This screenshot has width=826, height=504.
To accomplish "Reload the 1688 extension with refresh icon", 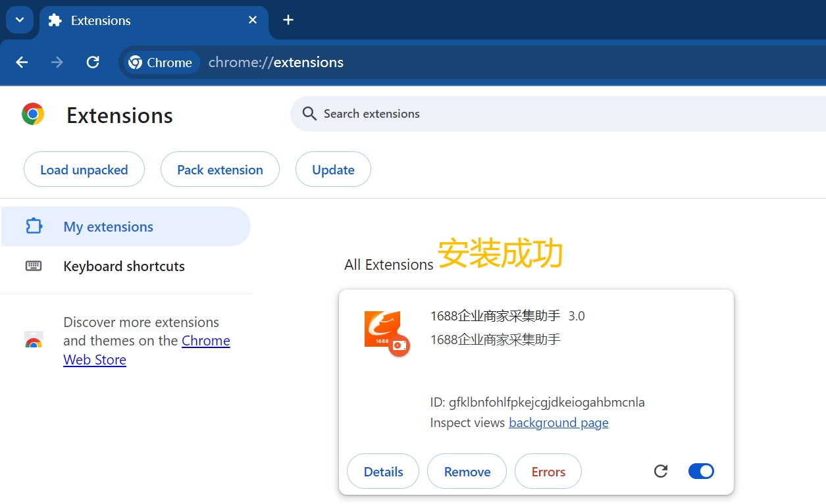I will pyautogui.click(x=661, y=471).
